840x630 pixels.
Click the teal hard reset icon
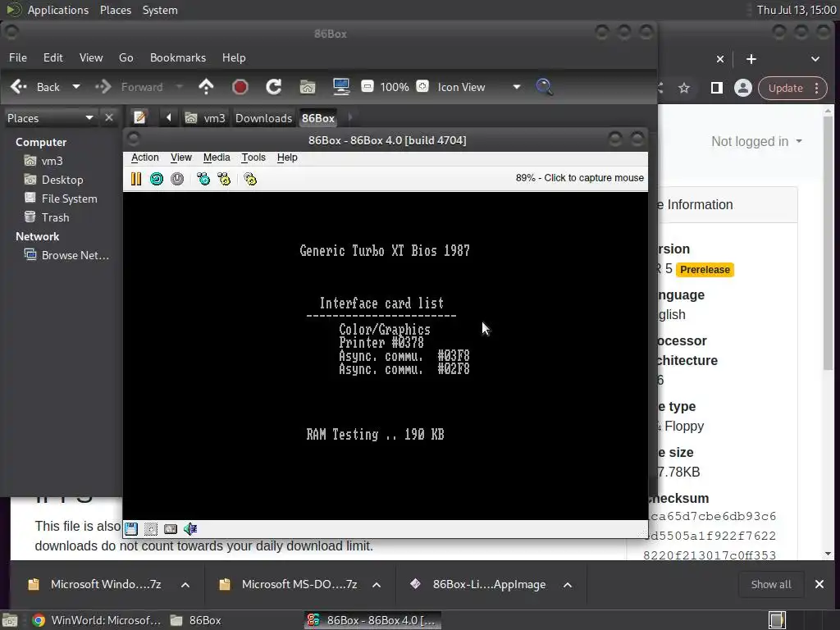point(157,178)
